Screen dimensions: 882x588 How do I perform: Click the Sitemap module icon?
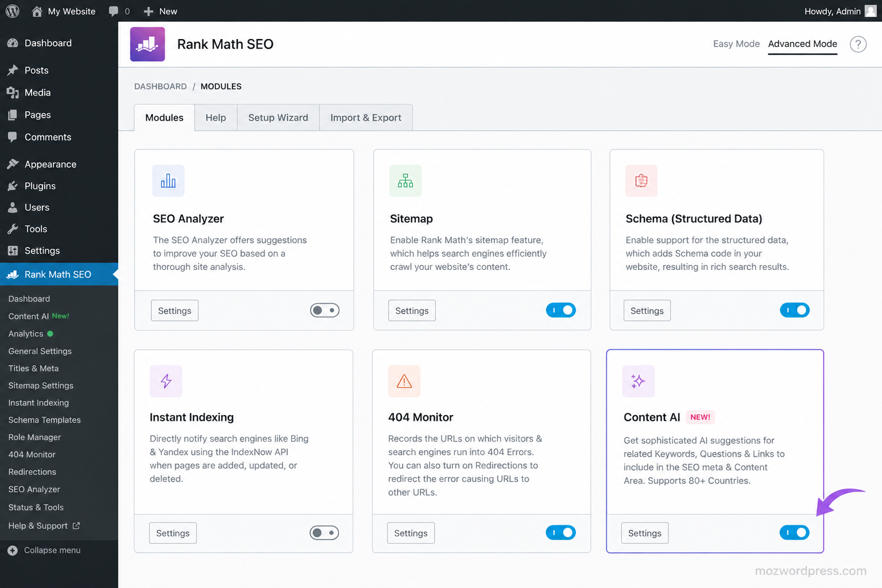click(x=405, y=181)
